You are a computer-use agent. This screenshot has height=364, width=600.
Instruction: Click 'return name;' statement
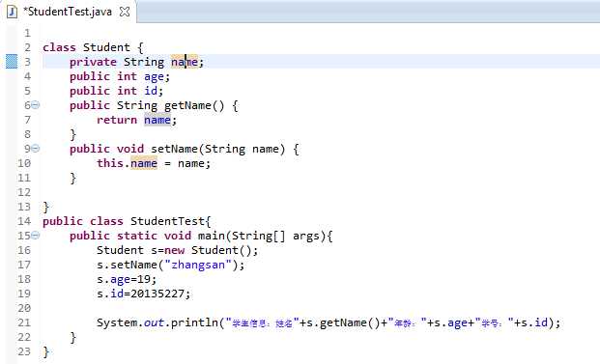tap(136, 120)
